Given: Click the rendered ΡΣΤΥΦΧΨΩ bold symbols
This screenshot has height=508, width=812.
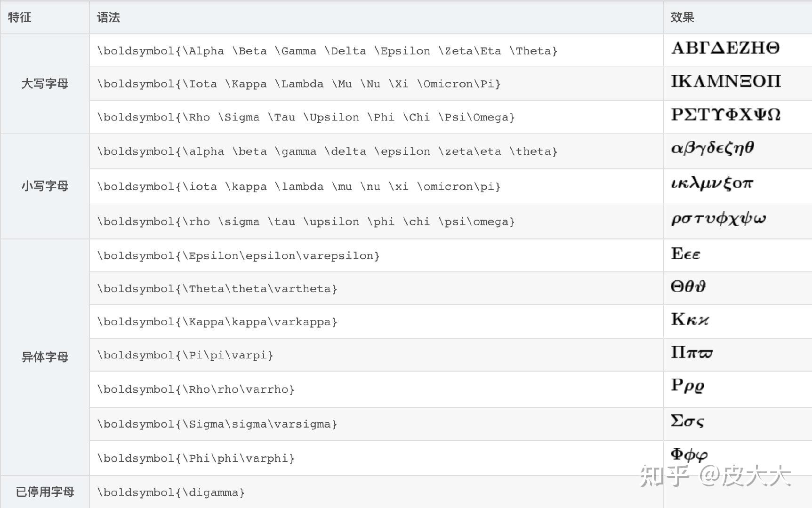Looking at the screenshot, I should [x=725, y=115].
